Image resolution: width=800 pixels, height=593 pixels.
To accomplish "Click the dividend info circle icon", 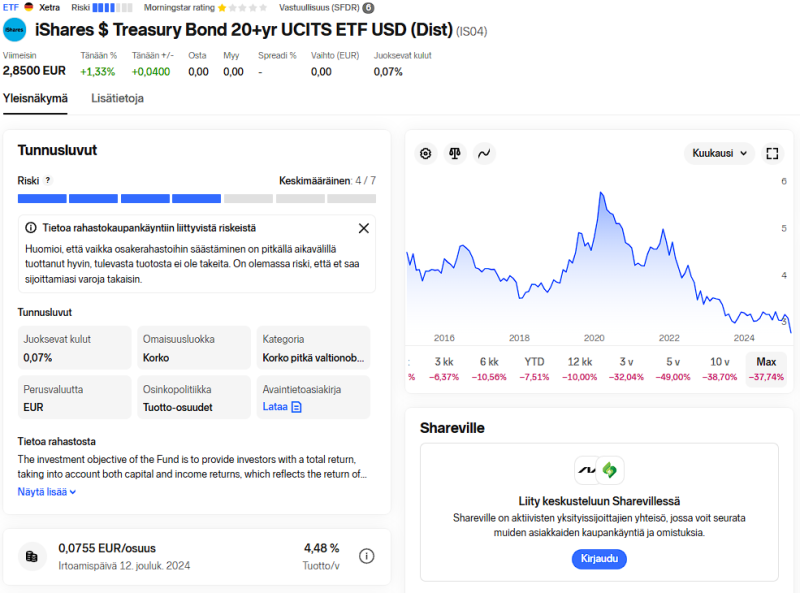I will point(366,556).
